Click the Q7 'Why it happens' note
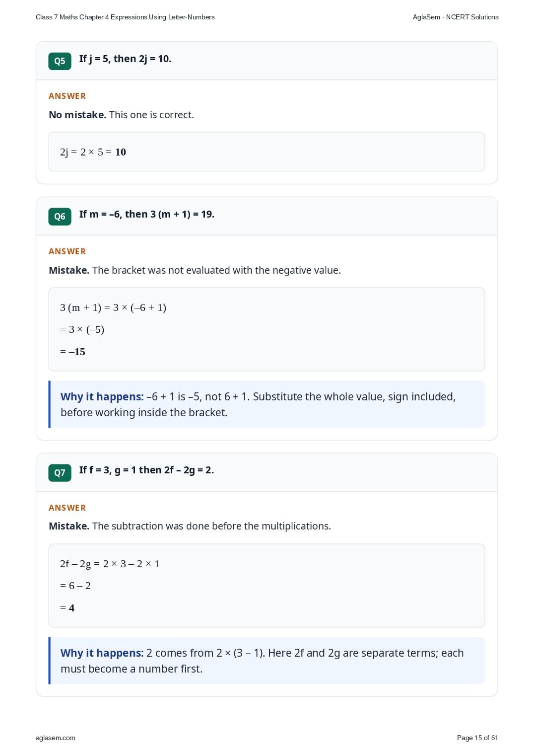Image resolution: width=534 pixels, height=756 pixels. [x=267, y=661]
